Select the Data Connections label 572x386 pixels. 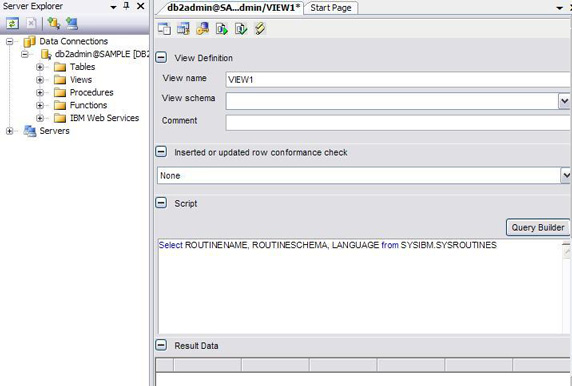[74, 41]
